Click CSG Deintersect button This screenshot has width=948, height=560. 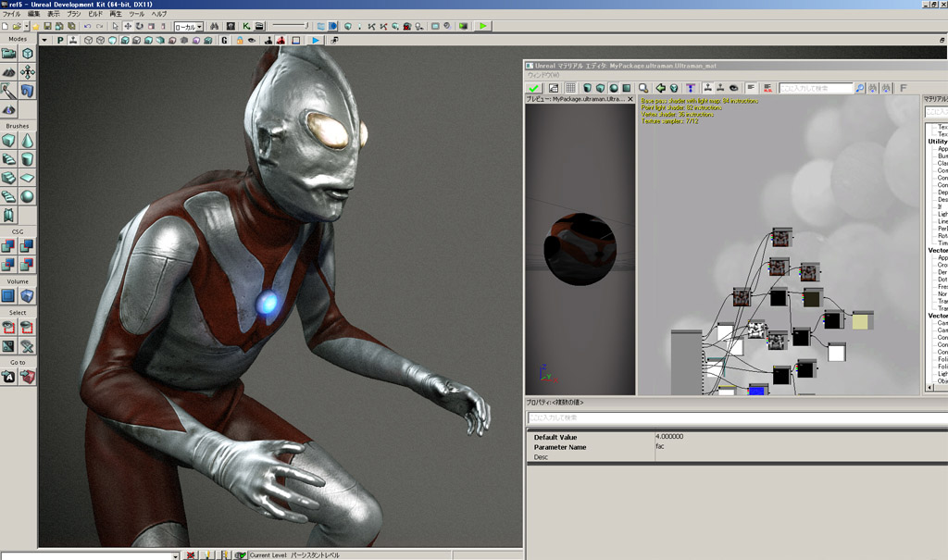point(27,265)
